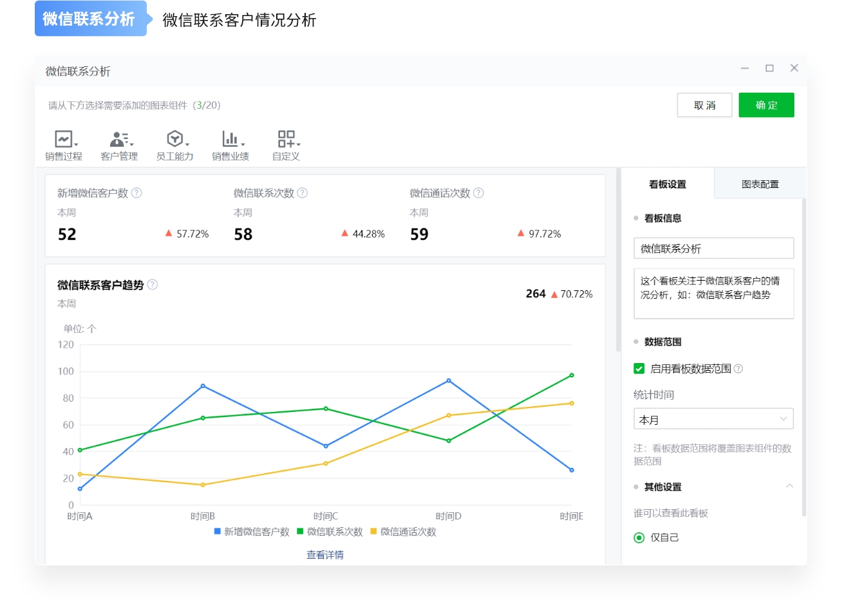Viewport: 842px width, 616px height.
Task: Open the 查看详情 link
Action: [x=325, y=554]
